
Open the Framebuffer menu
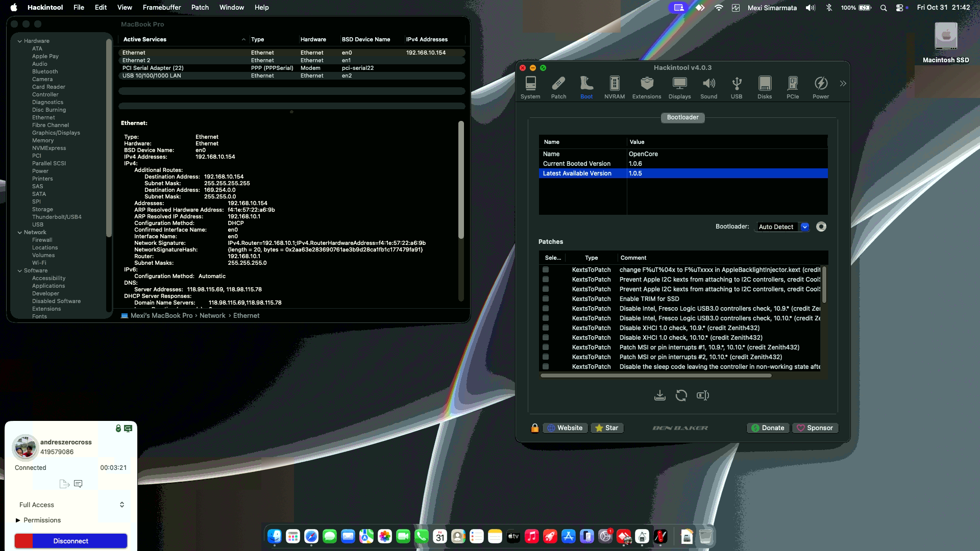pos(162,8)
